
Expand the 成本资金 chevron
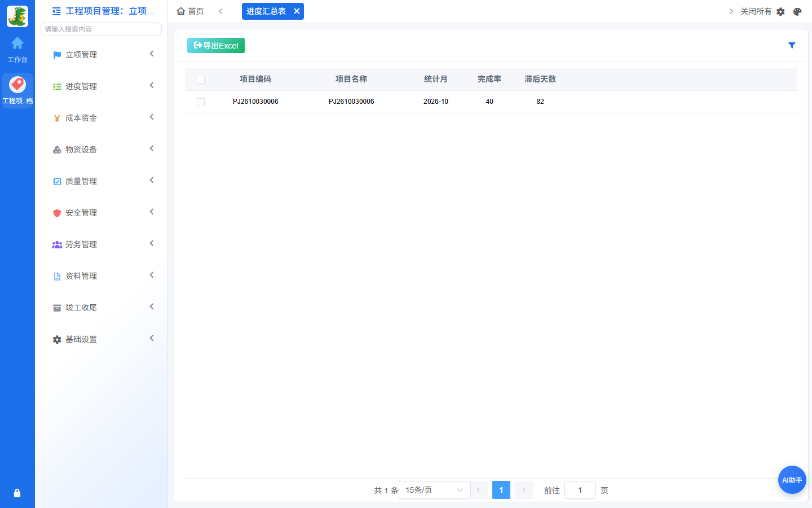click(x=152, y=117)
